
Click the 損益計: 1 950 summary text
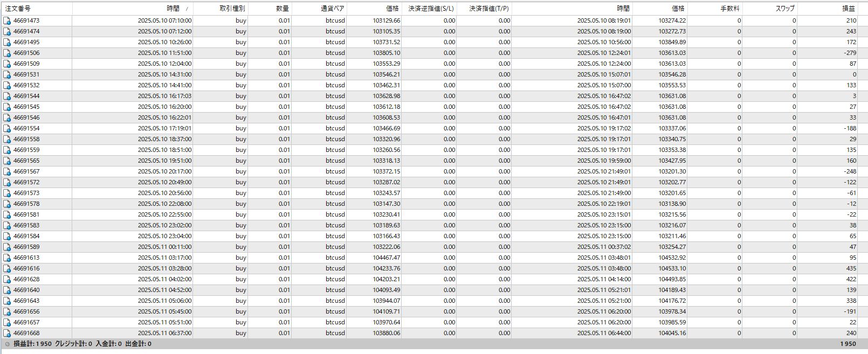click(x=33, y=344)
